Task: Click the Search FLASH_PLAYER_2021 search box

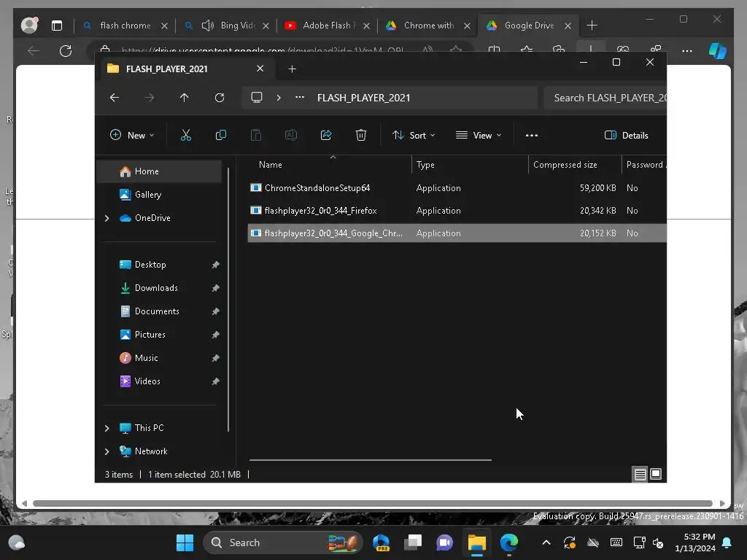Action: click(605, 98)
